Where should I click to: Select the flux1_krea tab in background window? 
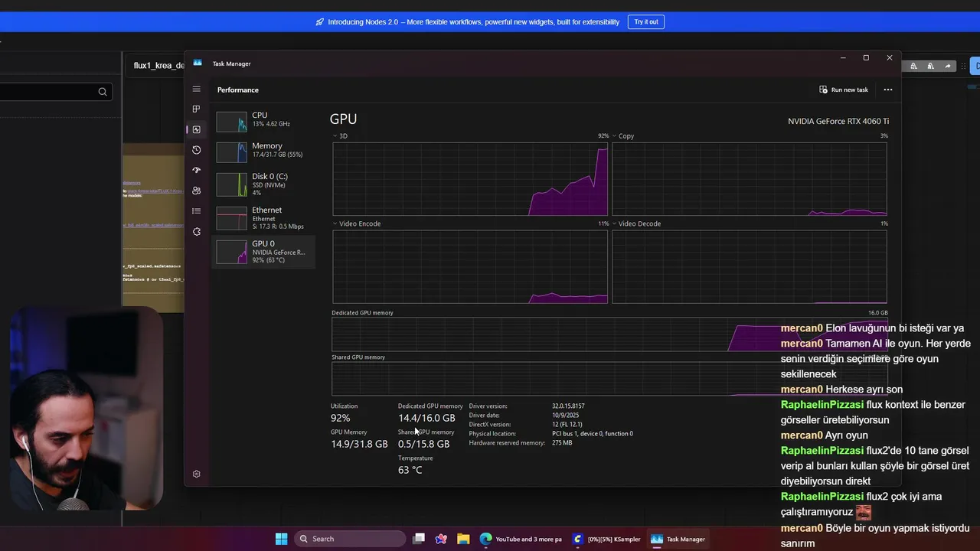(158, 65)
